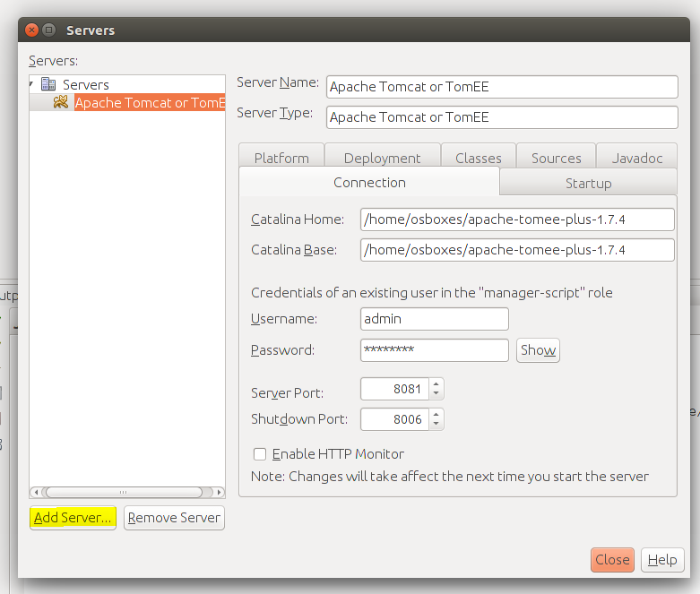The height and width of the screenshot is (594, 700).
Task: Show the hidden password
Action: (x=538, y=350)
